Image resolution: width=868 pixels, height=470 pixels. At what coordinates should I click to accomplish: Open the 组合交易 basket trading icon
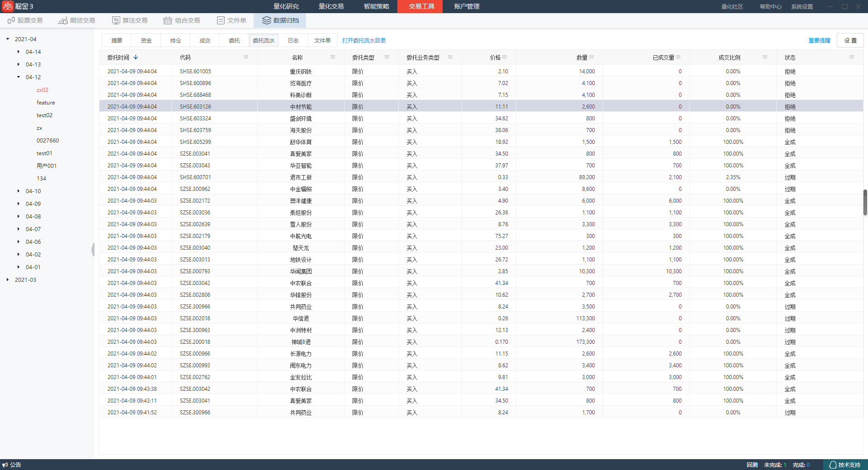[x=168, y=20]
